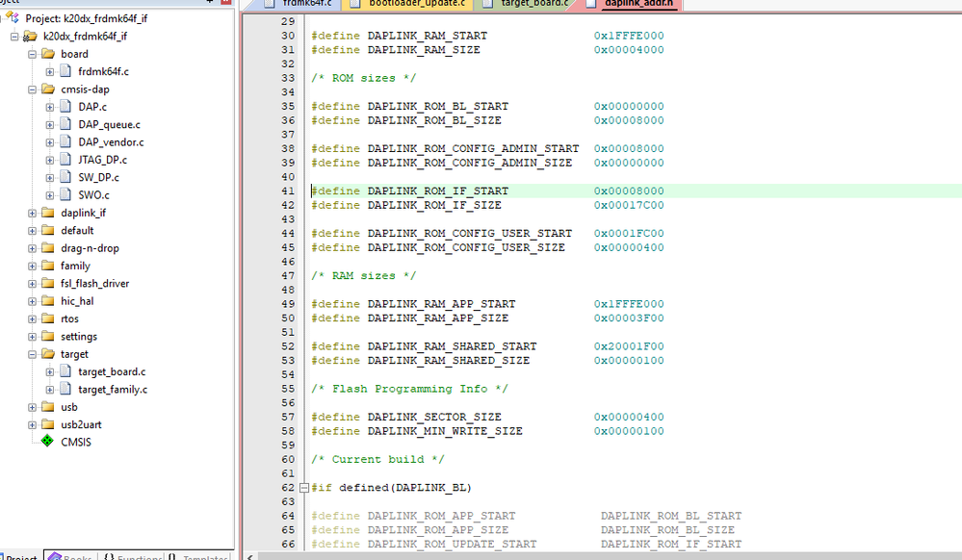Collapse the board folder
Screen dimensions: 962x560
click(x=32, y=54)
